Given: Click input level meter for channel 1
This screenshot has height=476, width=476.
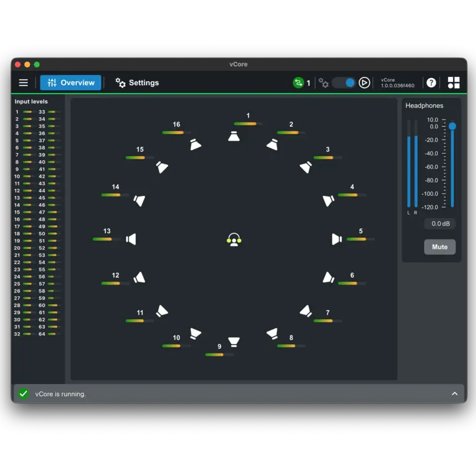Looking at the screenshot, I should [x=29, y=112].
